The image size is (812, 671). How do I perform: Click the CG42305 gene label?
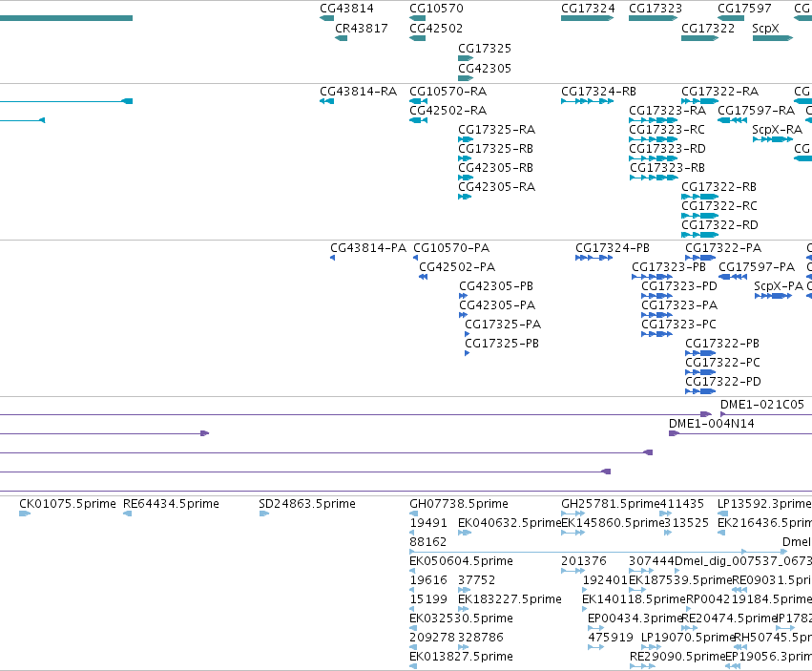[485, 69]
